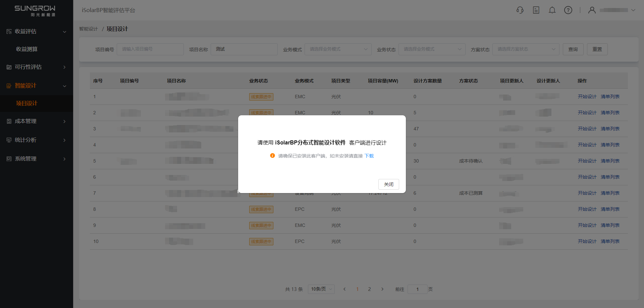Click the 系统管理 sidebar icon
Viewport: 644px width, 308px height.
point(9,159)
